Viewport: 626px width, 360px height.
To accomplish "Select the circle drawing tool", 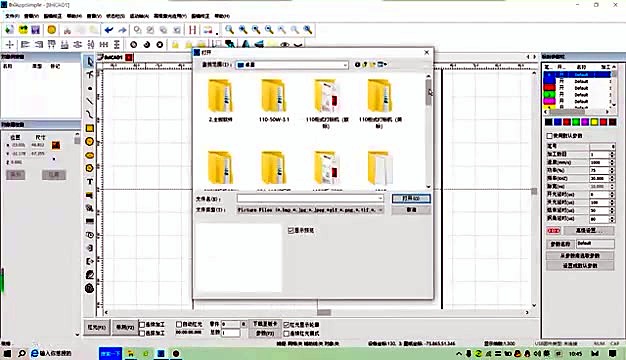I will (90, 141).
